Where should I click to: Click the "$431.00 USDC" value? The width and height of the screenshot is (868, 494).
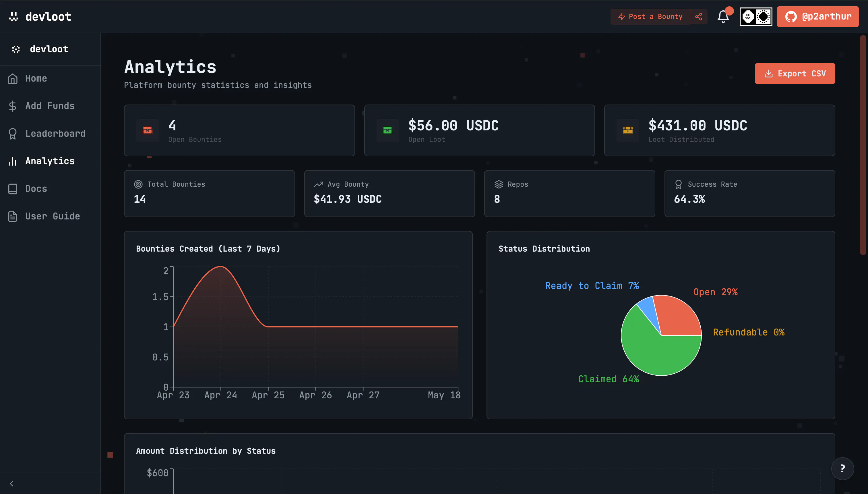coord(697,126)
